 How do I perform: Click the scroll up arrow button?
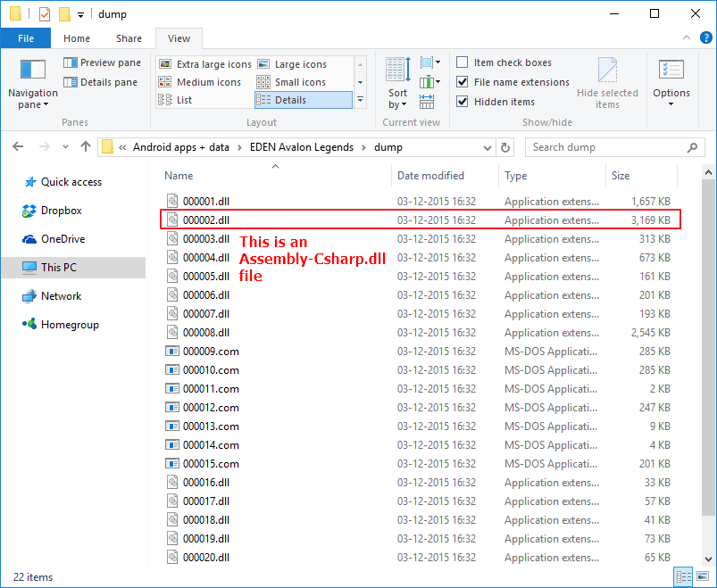coord(708,172)
